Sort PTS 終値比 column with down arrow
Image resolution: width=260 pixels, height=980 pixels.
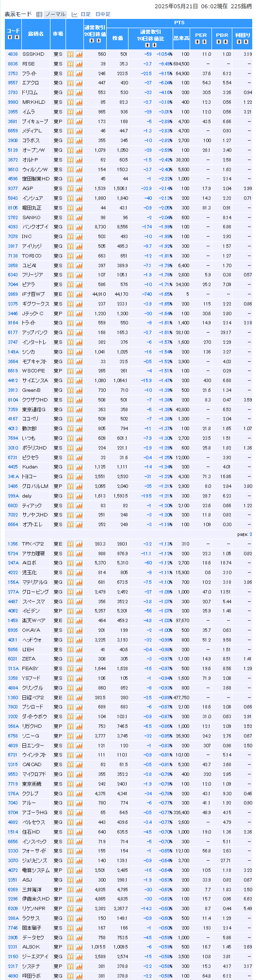[153, 44]
